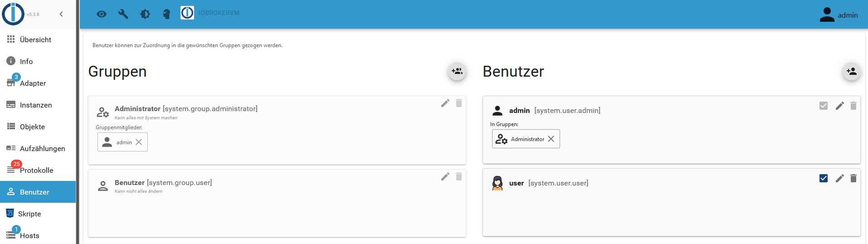This screenshot has height=244, width=868.
Task: Go to Protokolle in the sidebar
Action: 36,170
